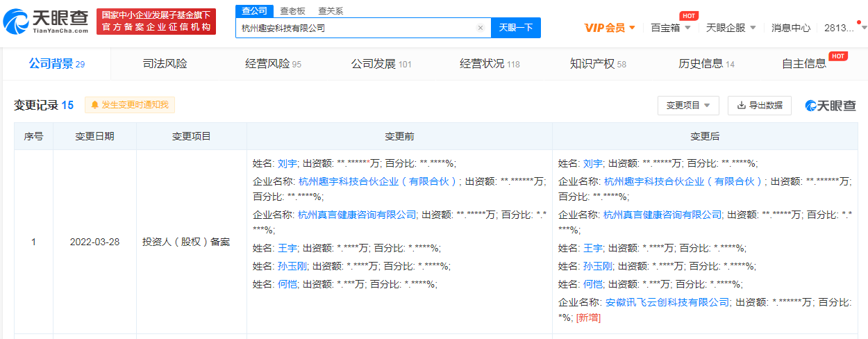This screenshot has width=868, height=339.
Task: Click the 天眼一下 search button
Action: [x=516, y=28]
